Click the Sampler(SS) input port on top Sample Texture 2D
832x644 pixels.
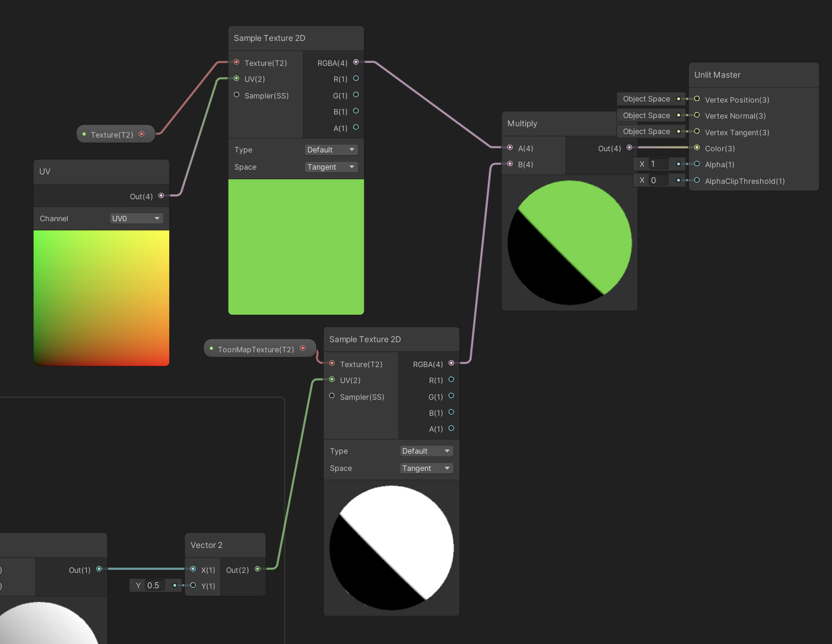pyautogui.click(x=236, y=95)
